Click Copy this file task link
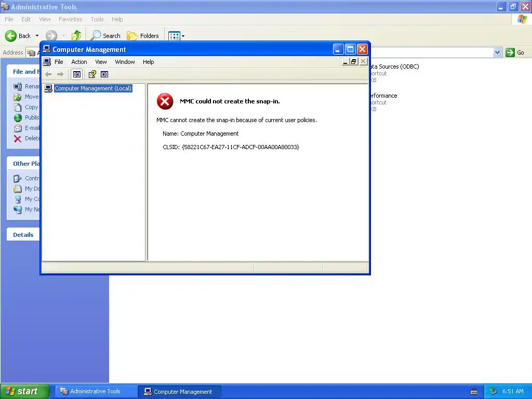The height and width of the screenshot is (399, 532). pyautogui.click(x=26, y=107)
